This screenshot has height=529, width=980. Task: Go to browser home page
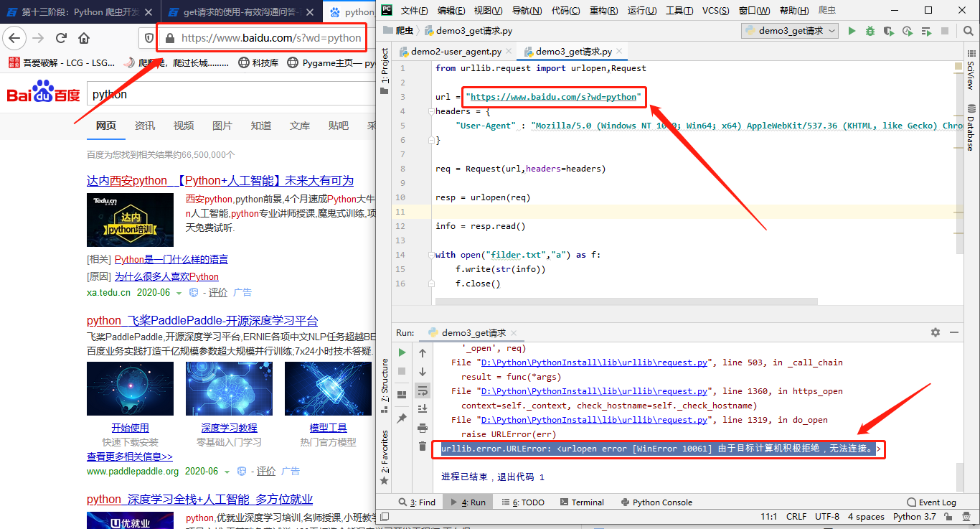84,38
